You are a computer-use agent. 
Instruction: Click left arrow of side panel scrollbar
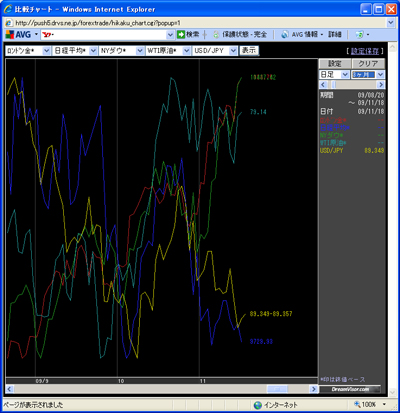(323, 84)
